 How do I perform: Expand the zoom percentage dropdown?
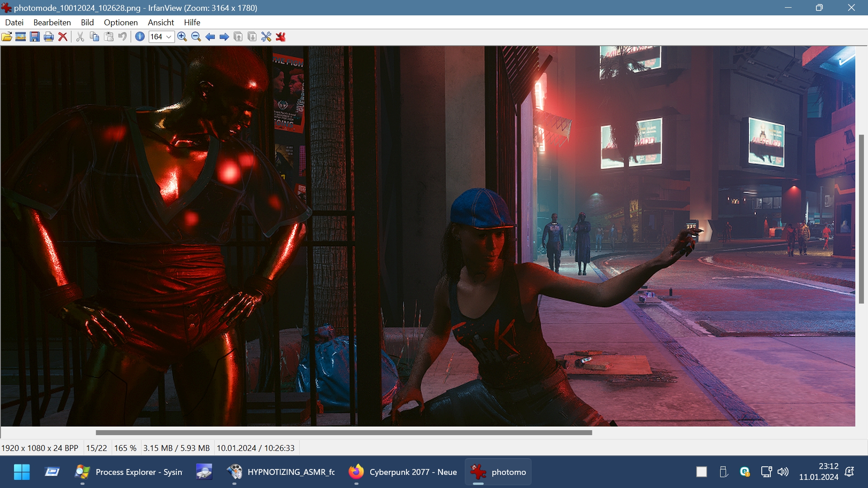(169, 37)
